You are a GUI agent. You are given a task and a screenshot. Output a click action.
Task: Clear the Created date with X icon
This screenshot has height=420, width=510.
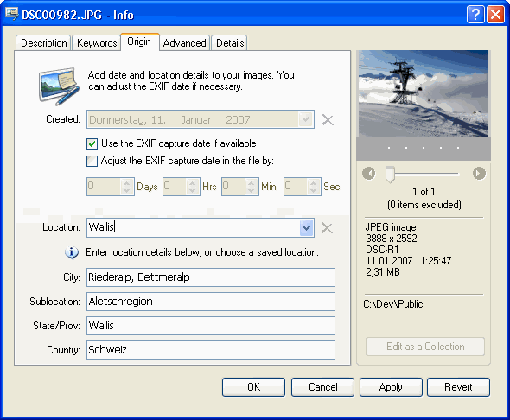[328, 120]
